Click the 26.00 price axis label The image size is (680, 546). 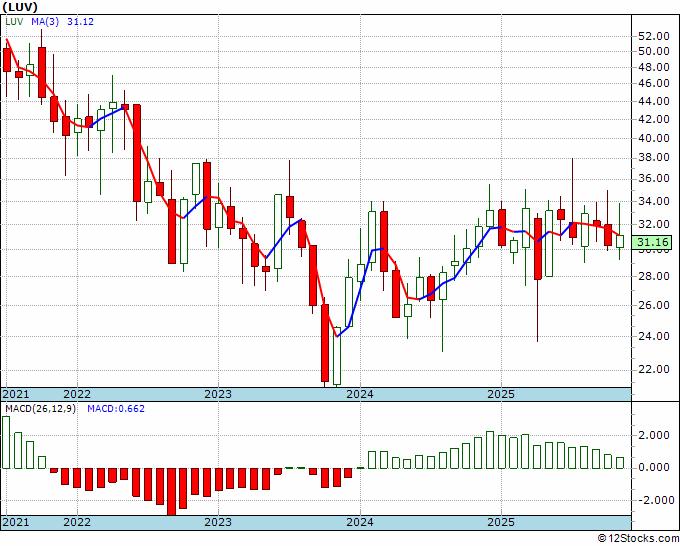click(x=654, y=305)
